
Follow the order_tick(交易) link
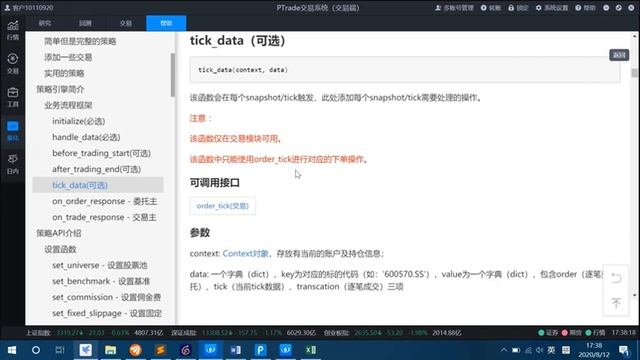222,206
